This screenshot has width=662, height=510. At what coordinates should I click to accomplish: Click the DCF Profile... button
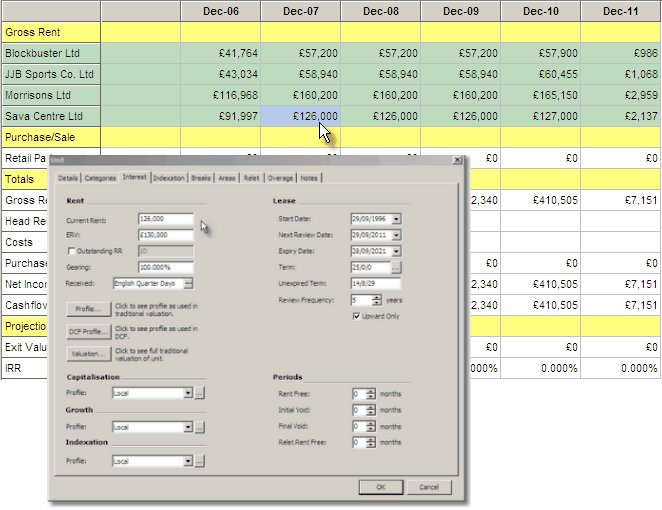pos(89,332)
